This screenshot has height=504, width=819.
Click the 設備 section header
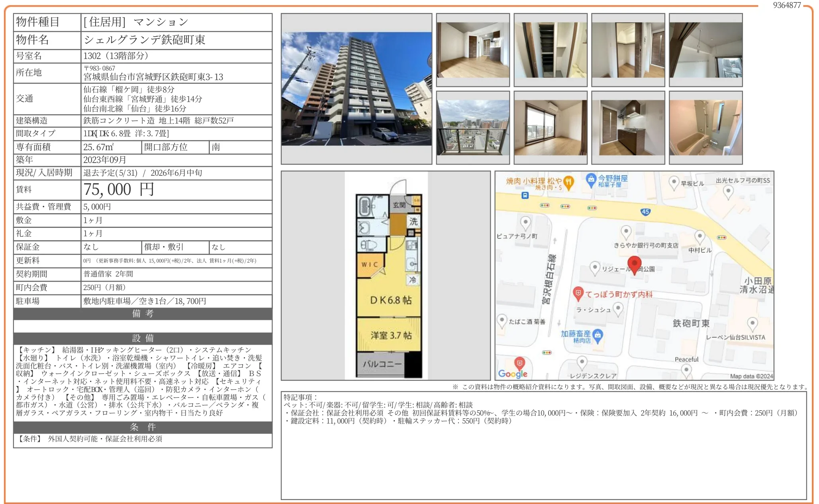143,338
